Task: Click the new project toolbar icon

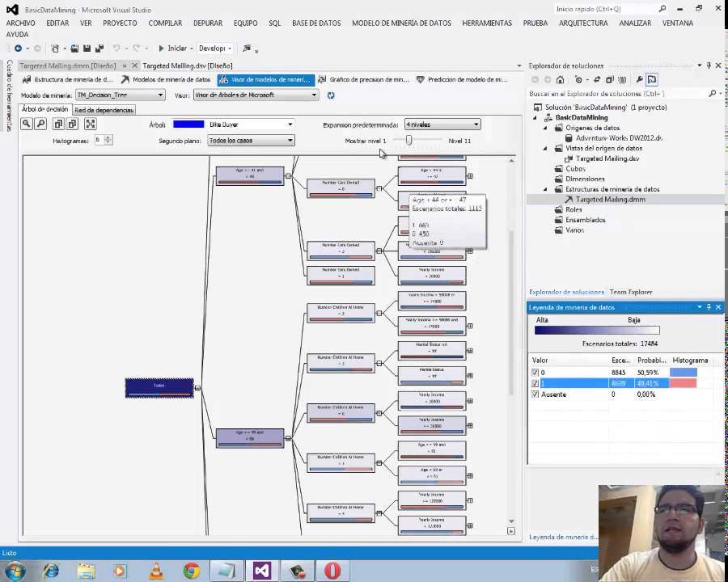Action: [55, 48]
